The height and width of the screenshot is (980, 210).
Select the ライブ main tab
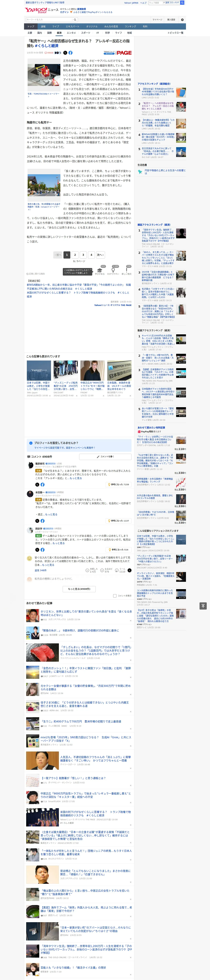click(x=56, y=27)
